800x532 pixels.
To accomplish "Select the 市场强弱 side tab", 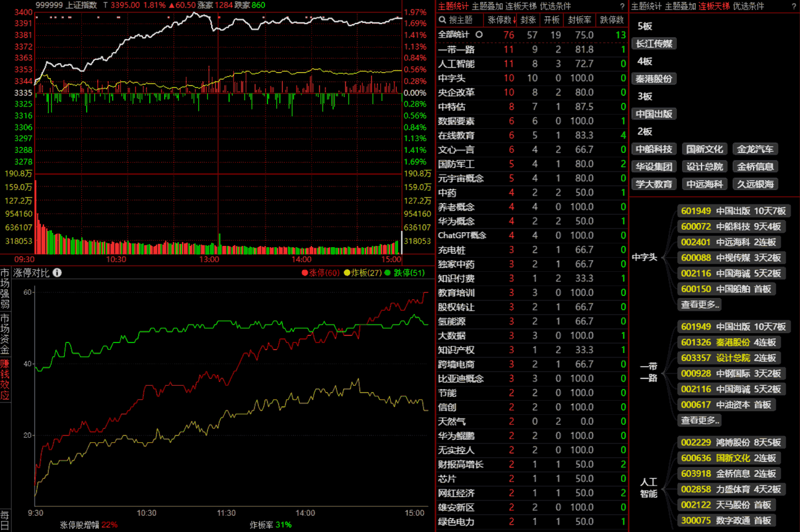I will pyautogui.click(x=5, y=289).
